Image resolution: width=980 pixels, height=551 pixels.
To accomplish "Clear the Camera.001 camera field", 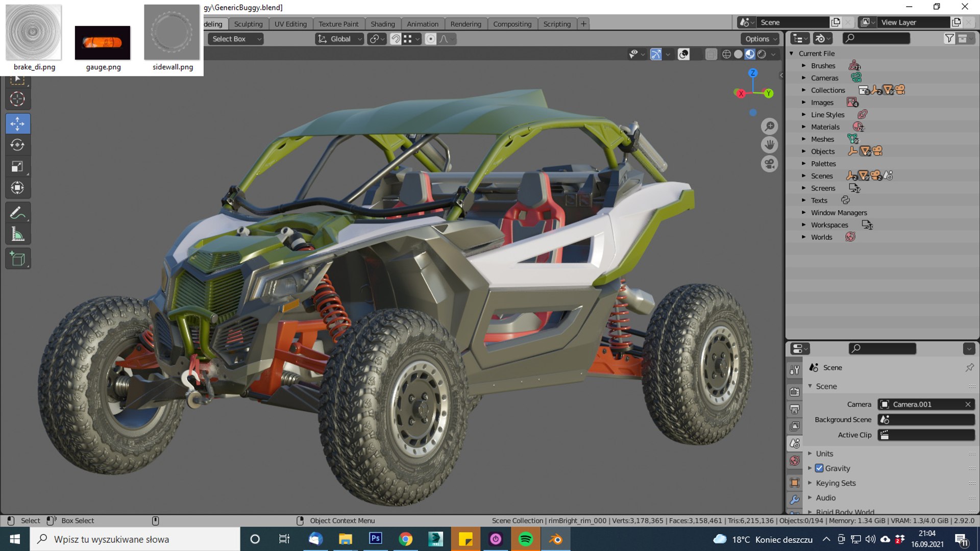I will (x=968, y=404).
